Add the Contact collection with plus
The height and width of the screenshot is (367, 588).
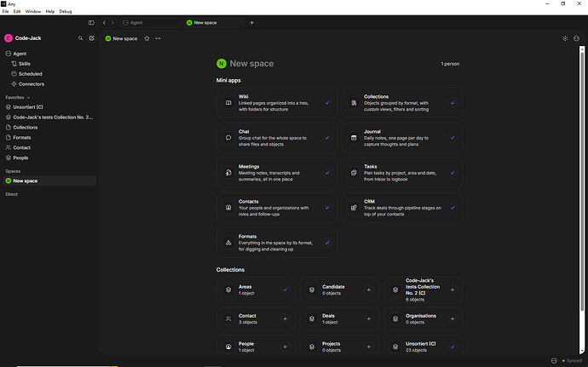pos(285,318)
